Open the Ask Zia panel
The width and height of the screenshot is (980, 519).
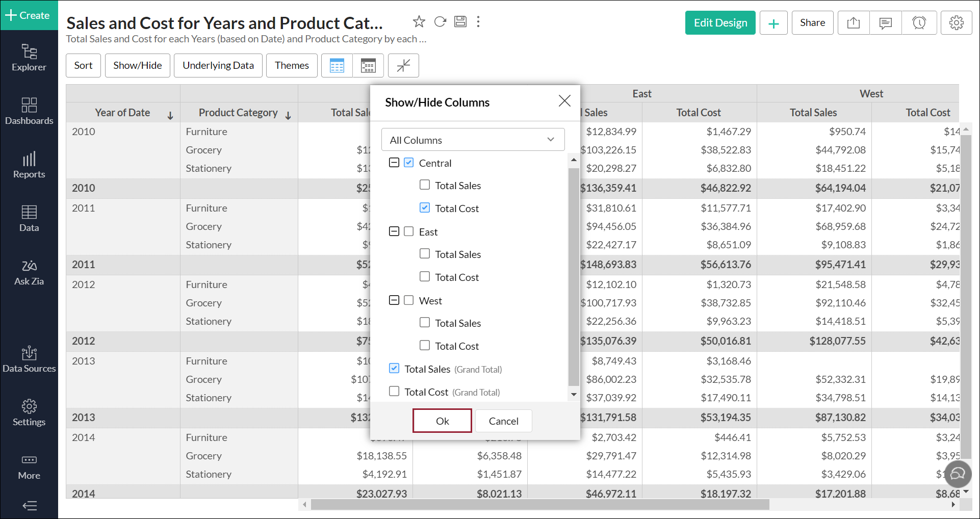[29, 272]
